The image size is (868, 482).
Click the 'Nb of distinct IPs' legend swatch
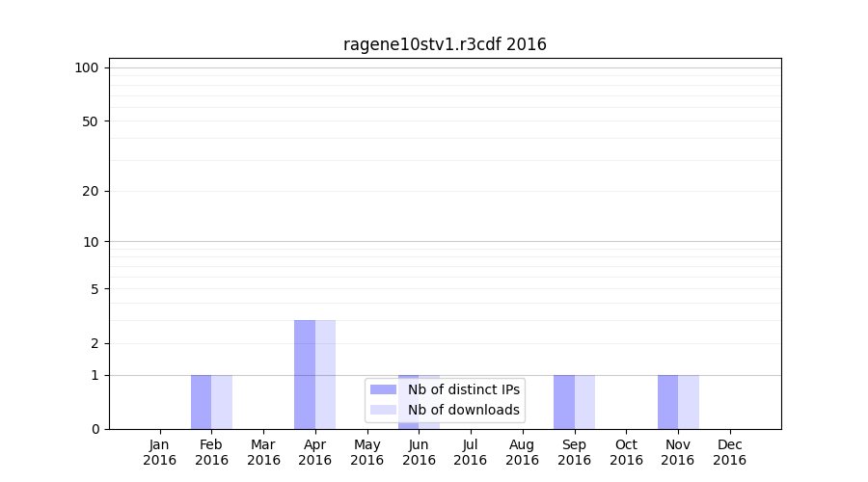point(383,389)
